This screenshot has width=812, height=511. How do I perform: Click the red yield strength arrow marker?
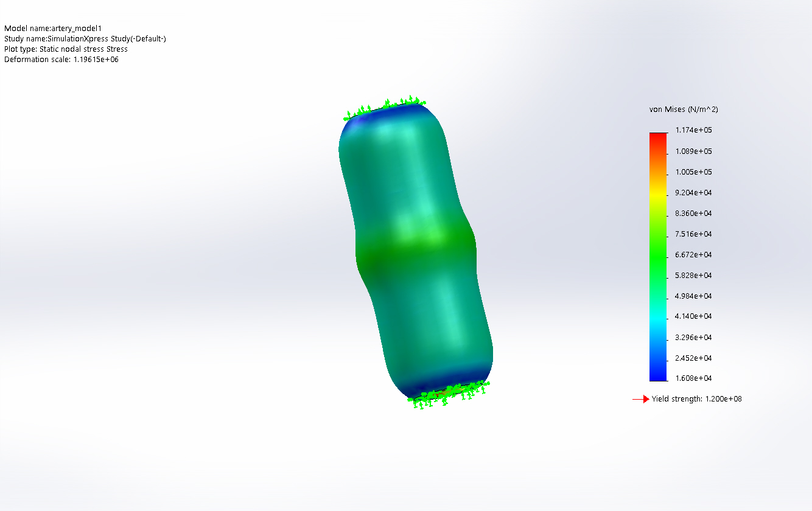tap(641, 399)
